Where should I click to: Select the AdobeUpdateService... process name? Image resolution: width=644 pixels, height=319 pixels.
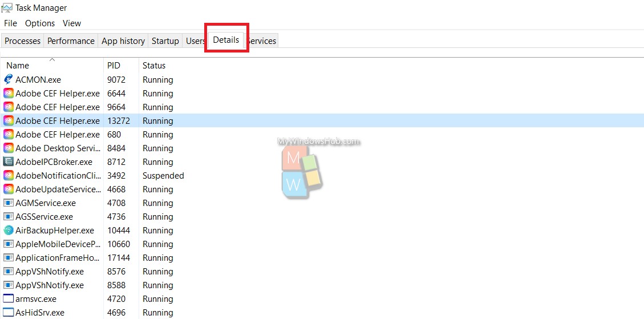click(x=58, y=189)
